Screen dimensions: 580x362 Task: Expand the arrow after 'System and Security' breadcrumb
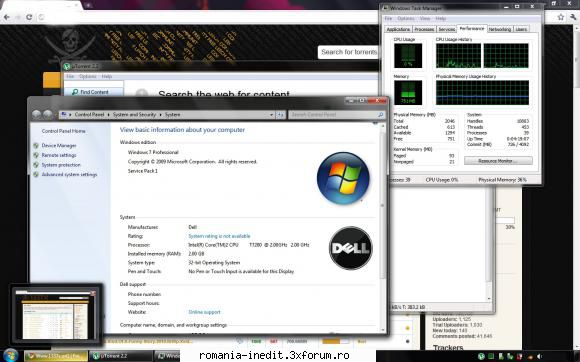[x=161, y=115]
